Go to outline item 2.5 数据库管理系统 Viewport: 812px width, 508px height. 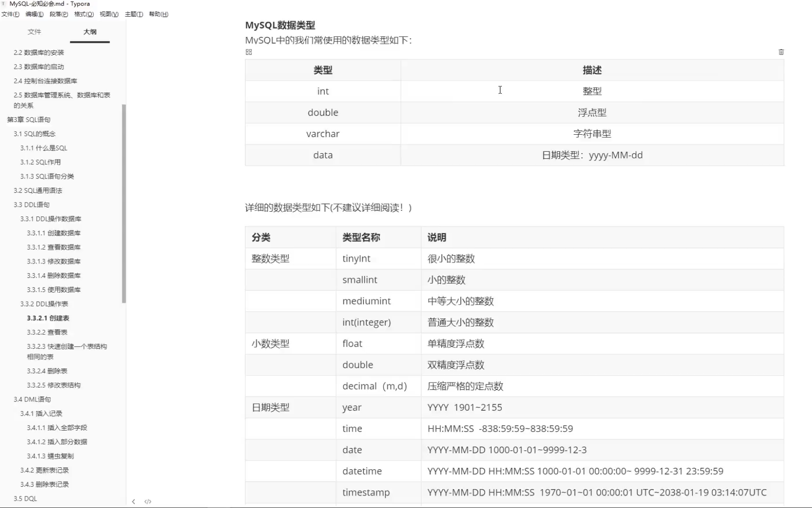tap(62, 100)
